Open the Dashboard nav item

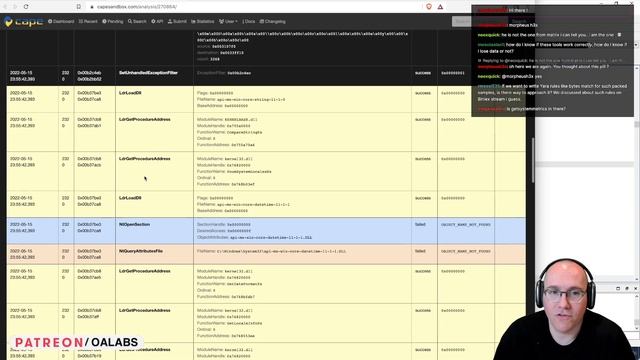coord(61,22)
